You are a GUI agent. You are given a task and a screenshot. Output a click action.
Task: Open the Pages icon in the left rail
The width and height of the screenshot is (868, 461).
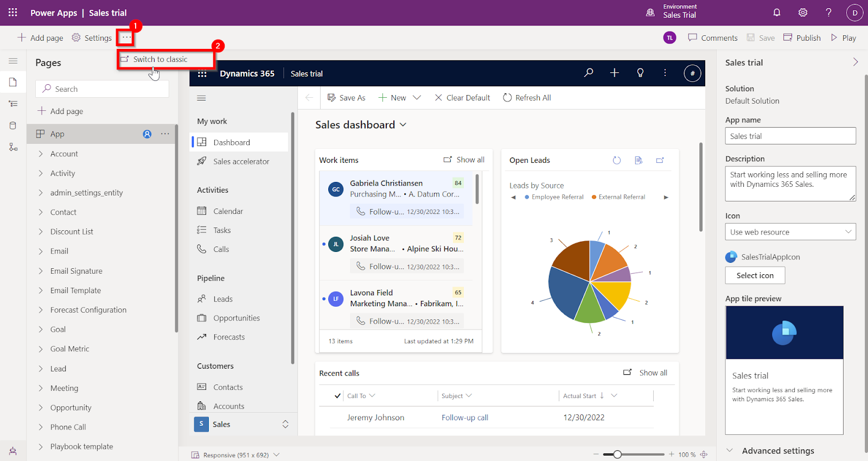[13, 82]
